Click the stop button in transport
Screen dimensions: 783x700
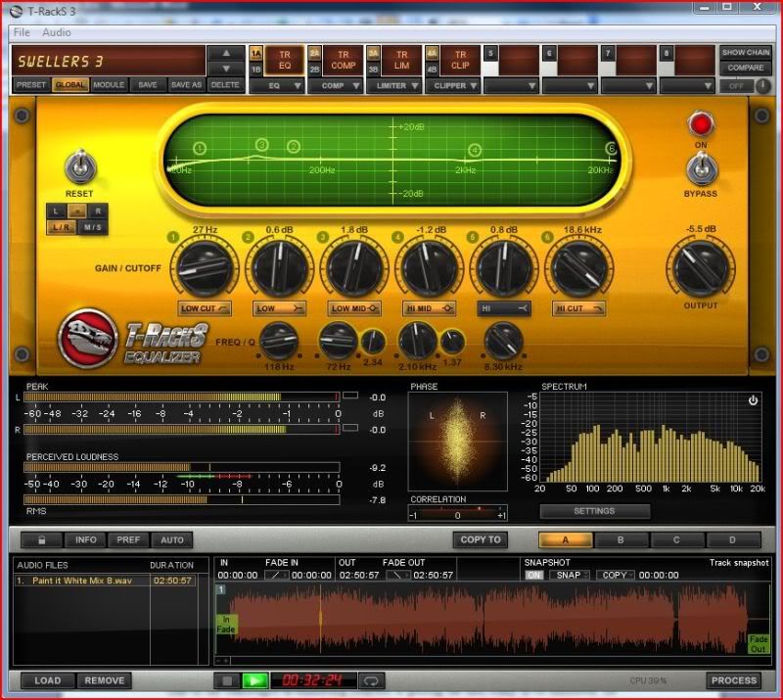[227, 680]
